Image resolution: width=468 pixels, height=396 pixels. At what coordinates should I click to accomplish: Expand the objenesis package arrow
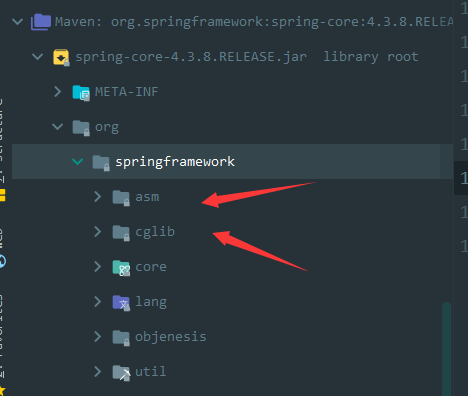[98, 337]
